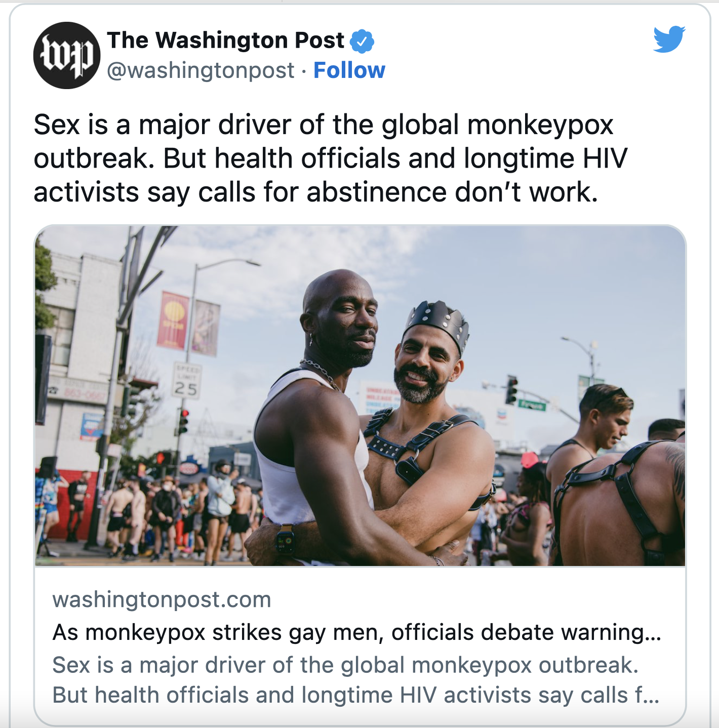The image size is (719, 728).
Task: Click the washingtonpost.com domain label
Action: [x=162, y=599]
